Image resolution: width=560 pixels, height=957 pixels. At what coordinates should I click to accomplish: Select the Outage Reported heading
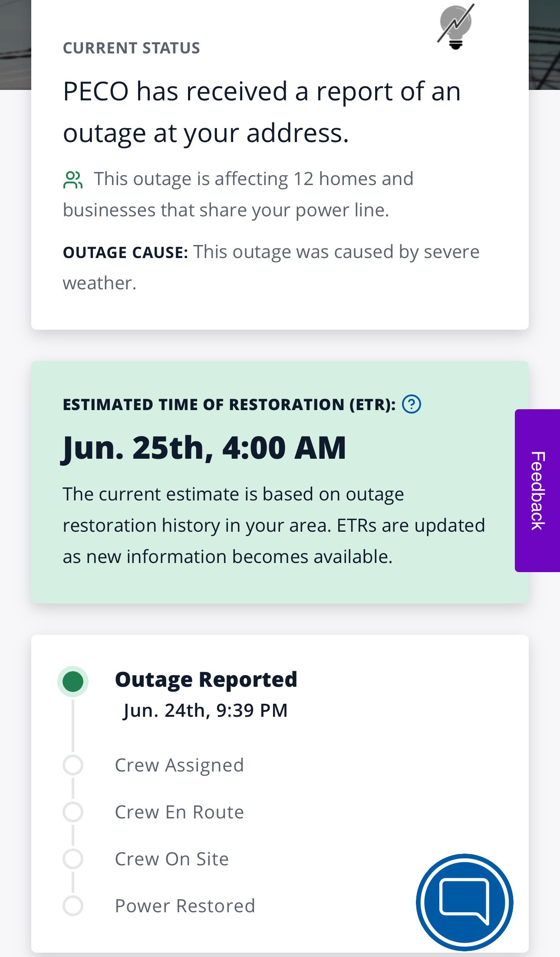pos(206,679)
